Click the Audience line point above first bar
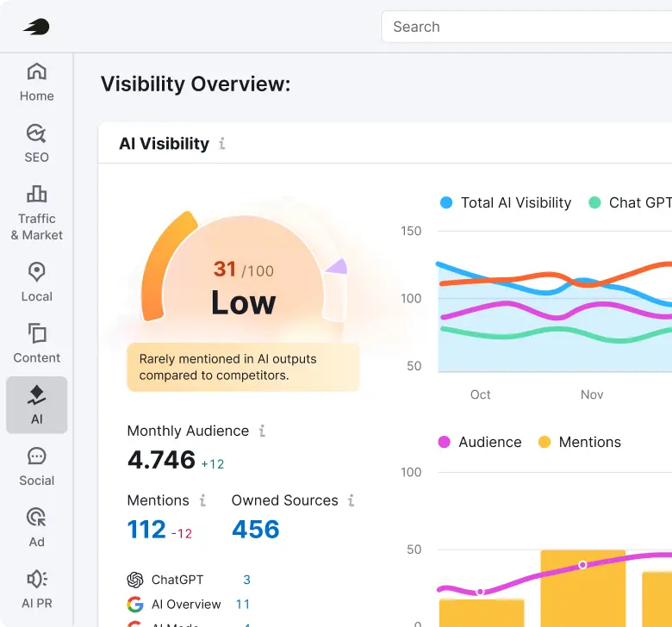The image size is (672, 627). pos(481,592)
